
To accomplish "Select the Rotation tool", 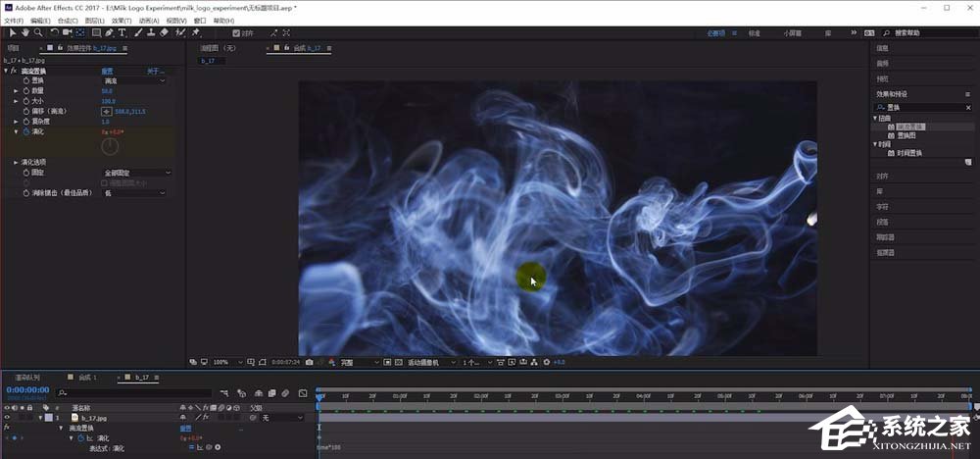I will (x=55, y=32).
